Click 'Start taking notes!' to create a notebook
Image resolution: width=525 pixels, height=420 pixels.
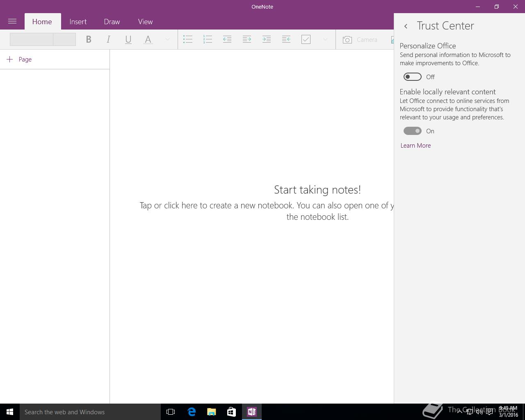click(317, 189)
